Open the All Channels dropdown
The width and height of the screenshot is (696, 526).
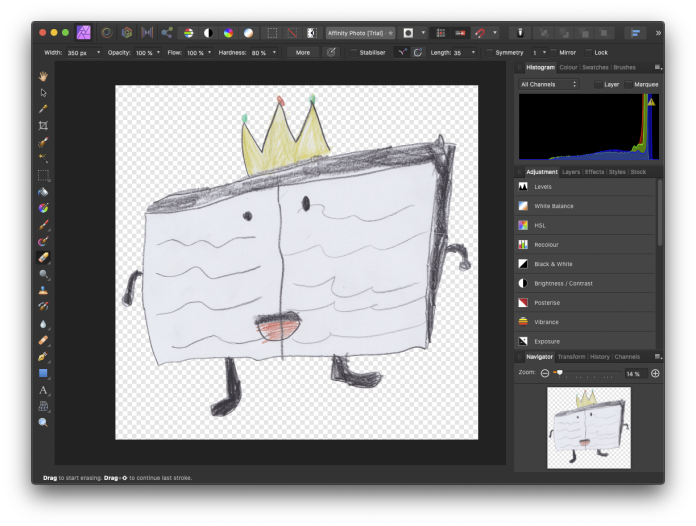(x=548, y=84)
